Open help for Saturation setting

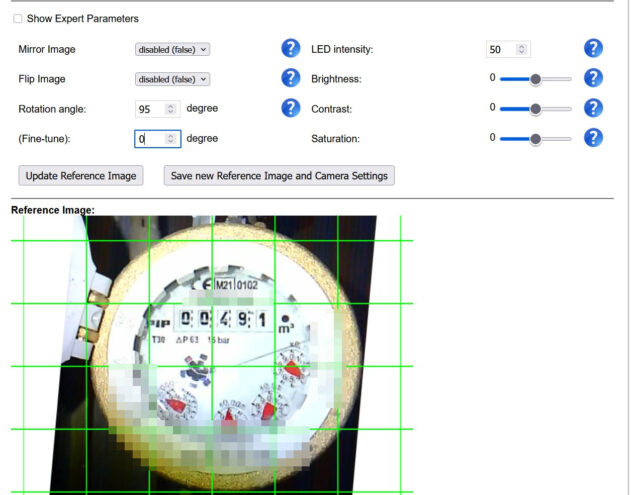tap(593, 138)
